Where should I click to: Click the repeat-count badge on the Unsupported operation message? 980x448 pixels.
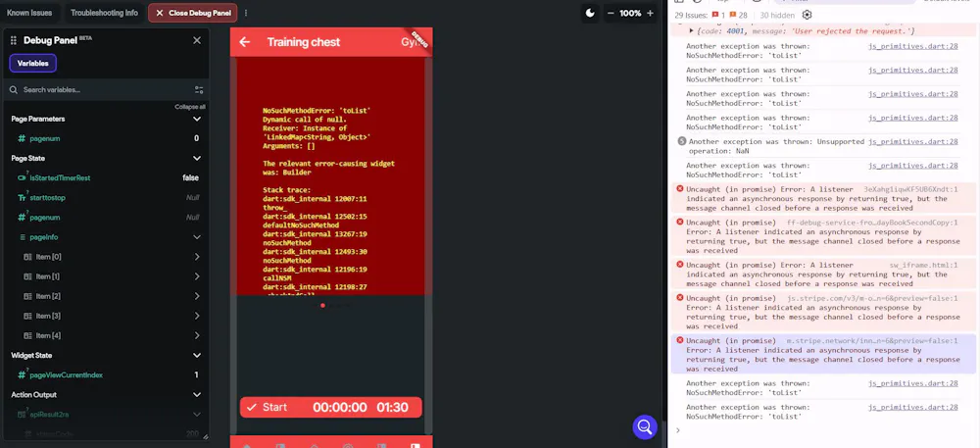pyautogui.click(x=682, y=142)
